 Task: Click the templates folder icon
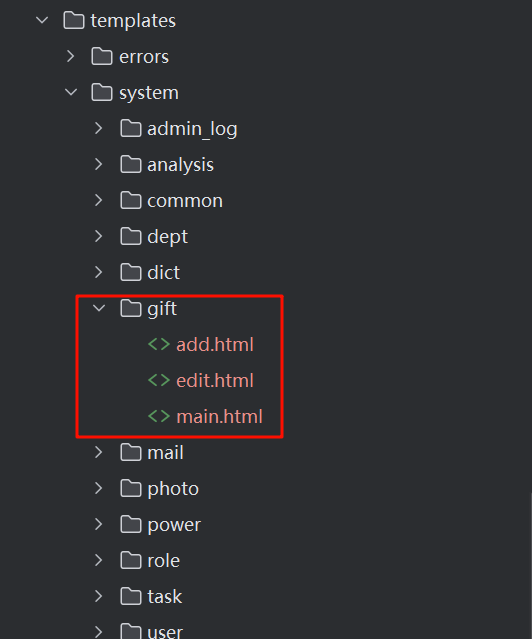coord(74,20)
